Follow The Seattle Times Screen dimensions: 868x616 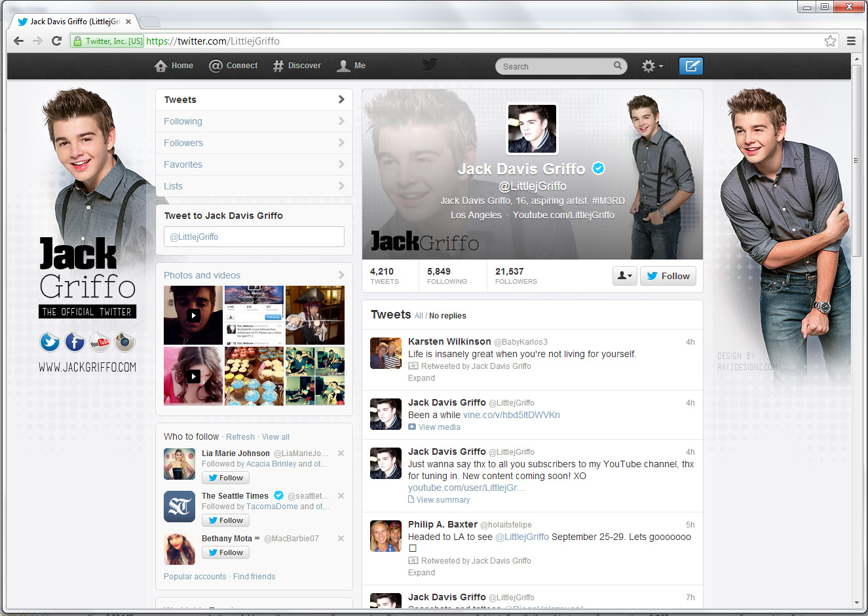225,520
